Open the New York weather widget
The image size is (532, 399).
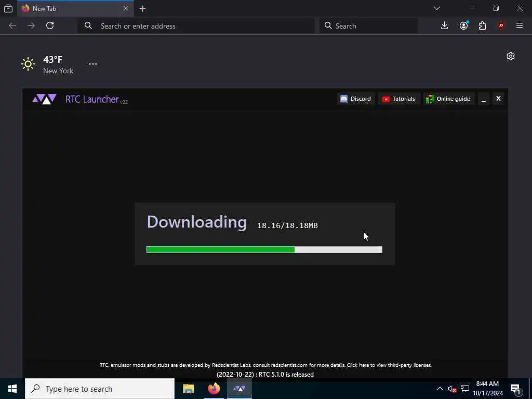[x=47, y=64]
